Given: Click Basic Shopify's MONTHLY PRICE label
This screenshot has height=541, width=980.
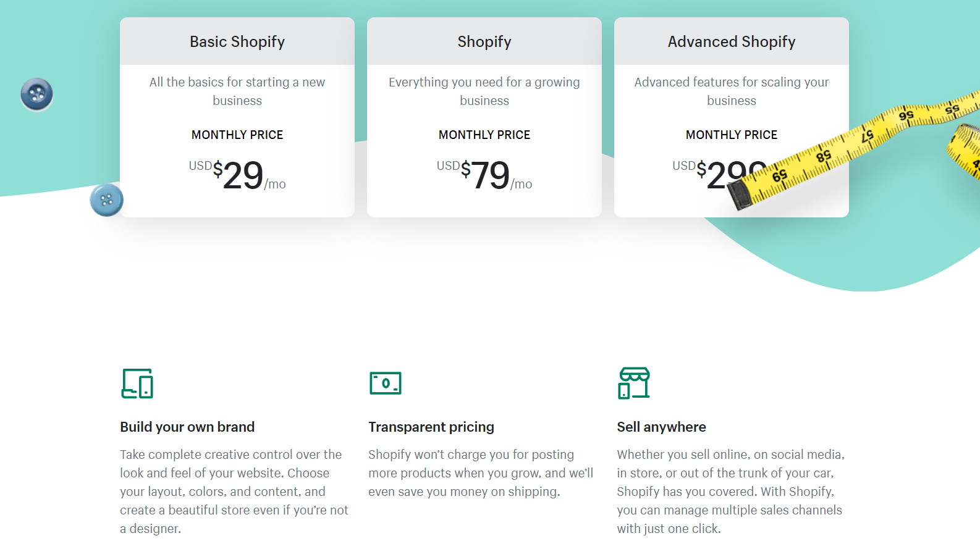Looking at the screenshot, I should coord(237,135).
